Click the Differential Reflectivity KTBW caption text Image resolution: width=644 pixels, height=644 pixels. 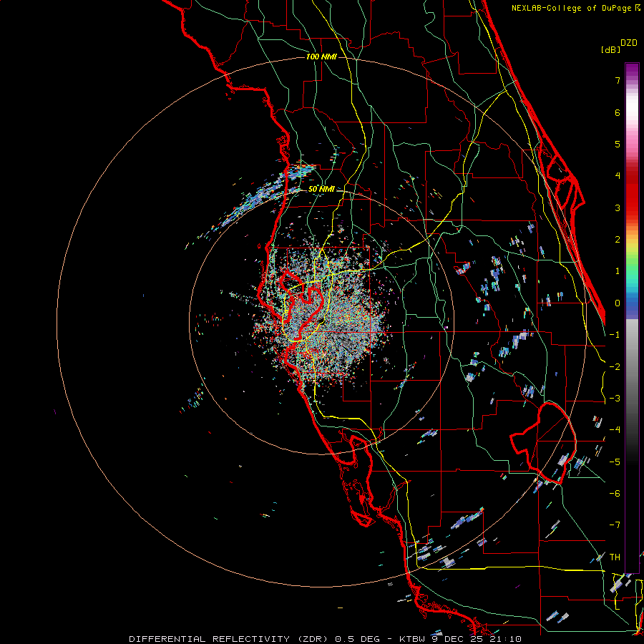[326, 639]
